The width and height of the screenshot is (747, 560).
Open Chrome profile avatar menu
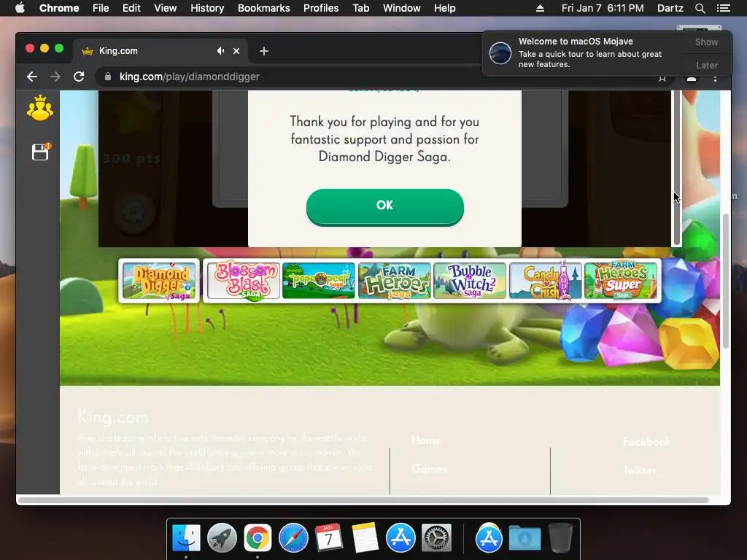point(692,78)
